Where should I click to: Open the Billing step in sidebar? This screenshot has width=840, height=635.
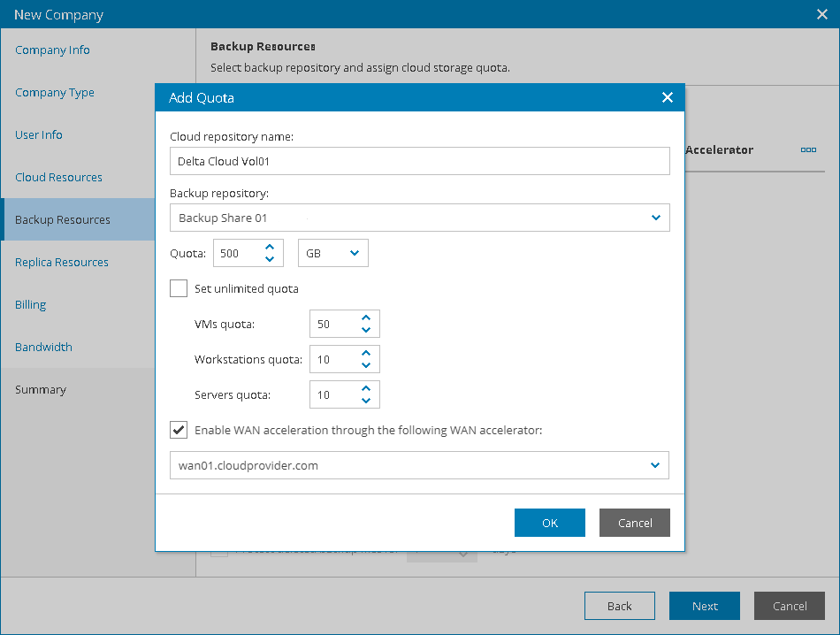[31, 304]
